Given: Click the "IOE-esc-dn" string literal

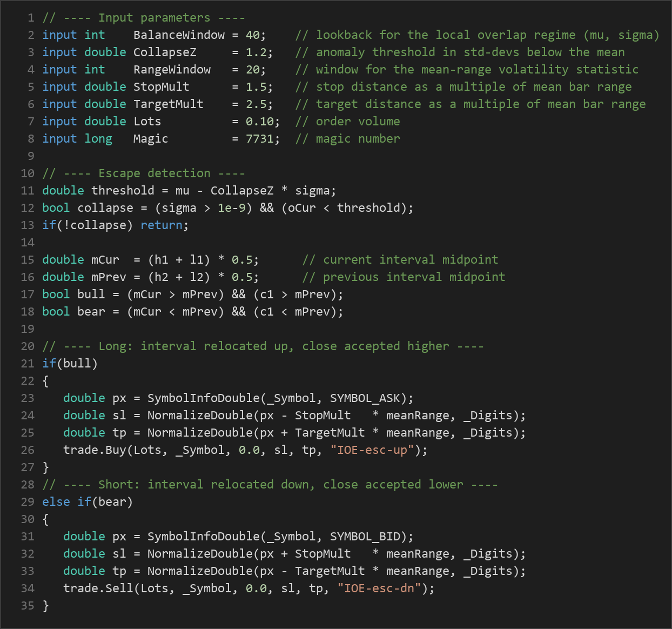Looking at the screenshot, I should (379, 588).
